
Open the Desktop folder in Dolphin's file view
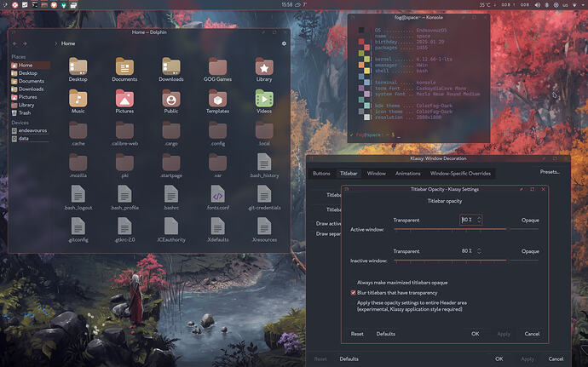(78, 70)
